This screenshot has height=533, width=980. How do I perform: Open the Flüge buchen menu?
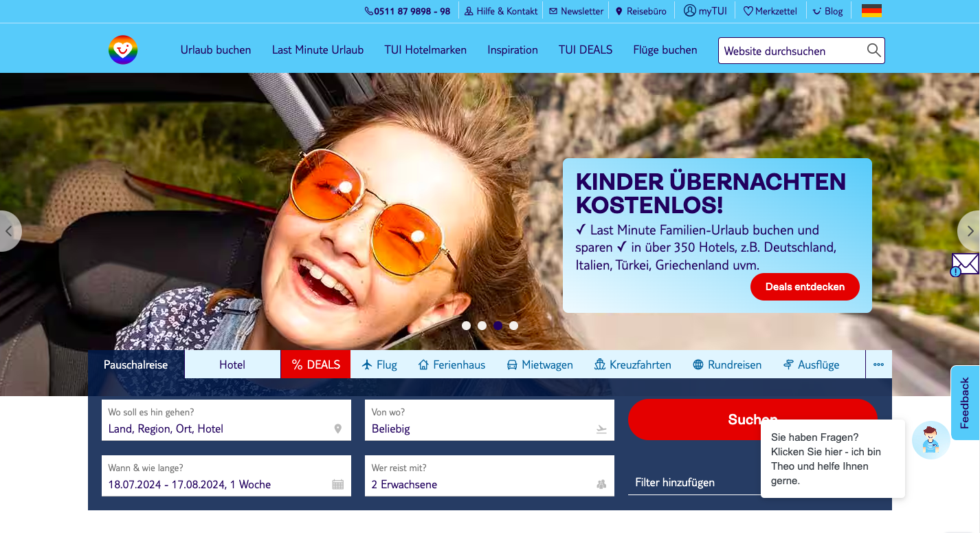(x=665, y=50)
